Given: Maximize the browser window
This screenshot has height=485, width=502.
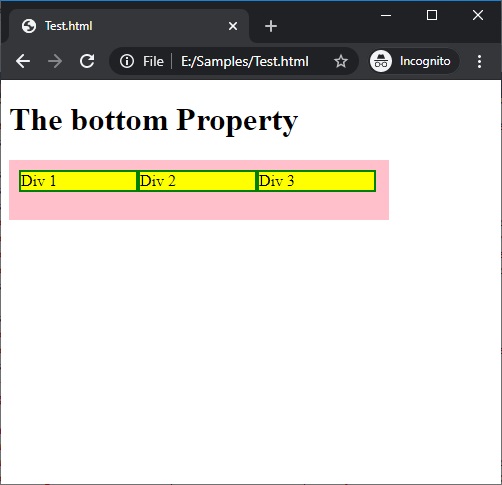Looking at the screenshot, I should (x=432, y=15).
